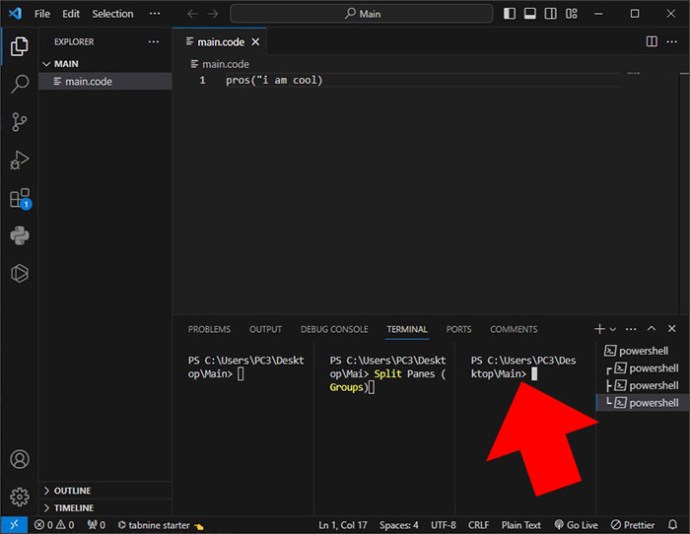Open the Tabnine hexagon icon in activity bar

[x=19, y=273]
